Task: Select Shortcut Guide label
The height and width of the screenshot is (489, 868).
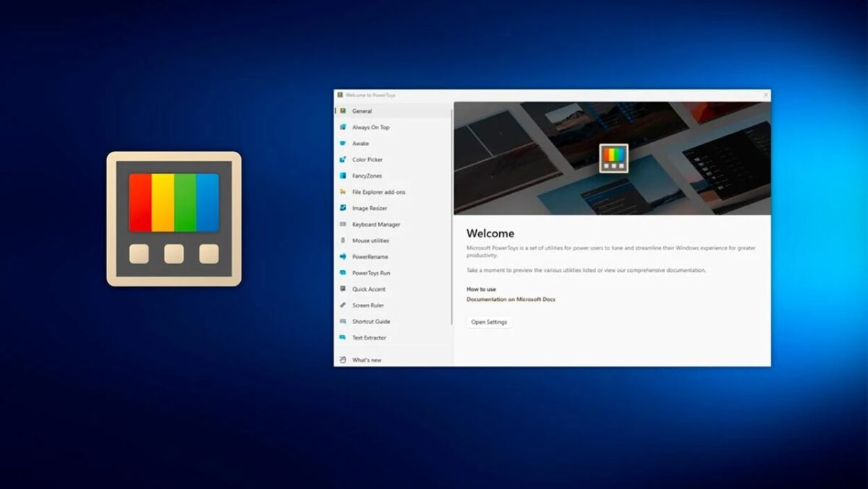Action: click(x=371, y=321)
